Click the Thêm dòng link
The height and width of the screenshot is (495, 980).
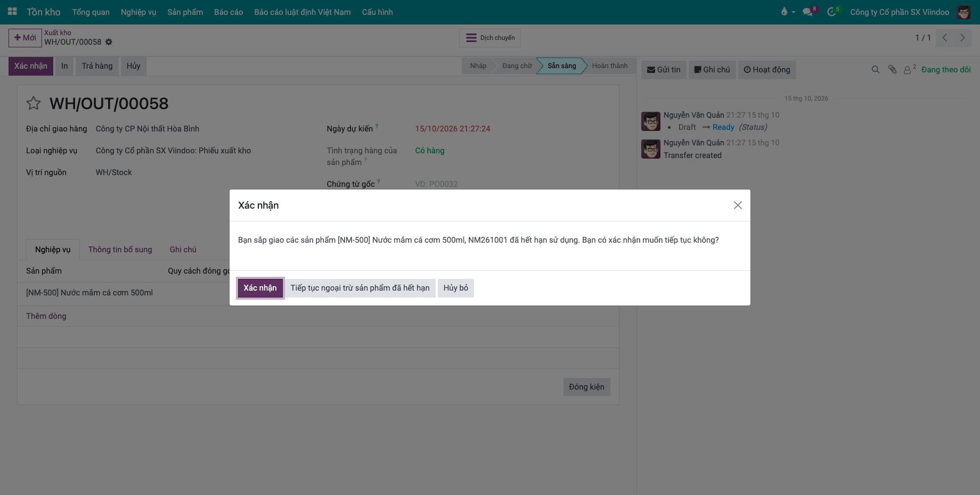pos(46,316)
